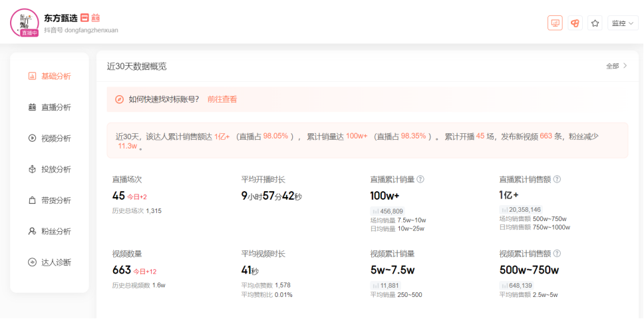
Task: Click the 今日+2 live session indicator
Action: click(x=137, y=197)
